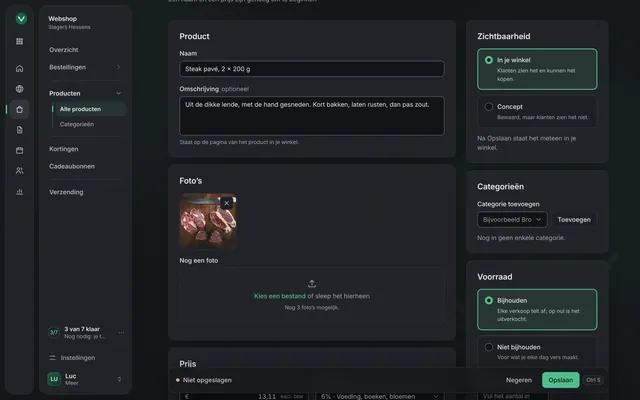640x400 pixels.
Task: Click the green logo icon at top of rail
Action: 21,19
